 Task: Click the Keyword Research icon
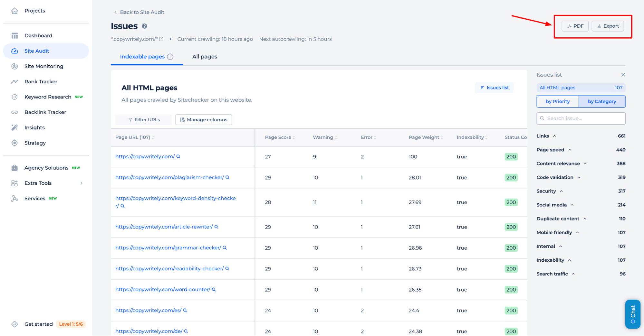point(14,97)
